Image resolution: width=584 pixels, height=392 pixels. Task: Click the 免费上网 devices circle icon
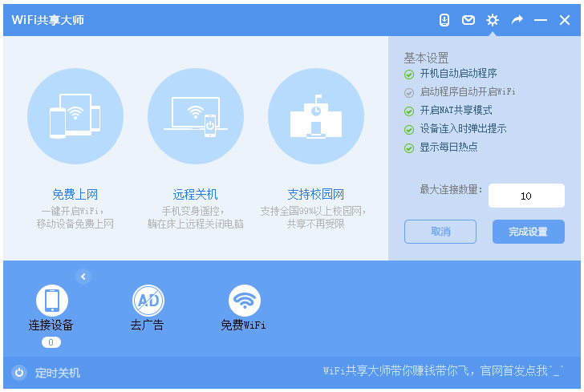pos(75,116)
